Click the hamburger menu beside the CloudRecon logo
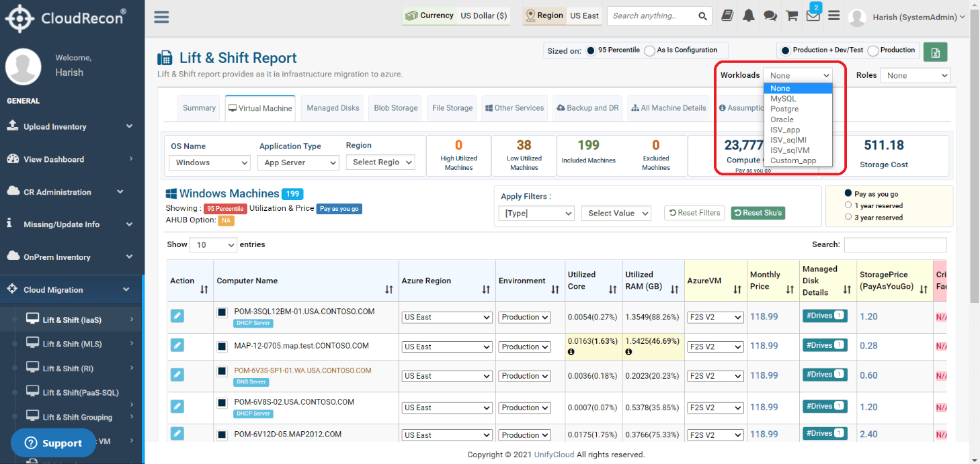Image resolution: width=980 pixels, height=464 pixels. click(161, 17)
